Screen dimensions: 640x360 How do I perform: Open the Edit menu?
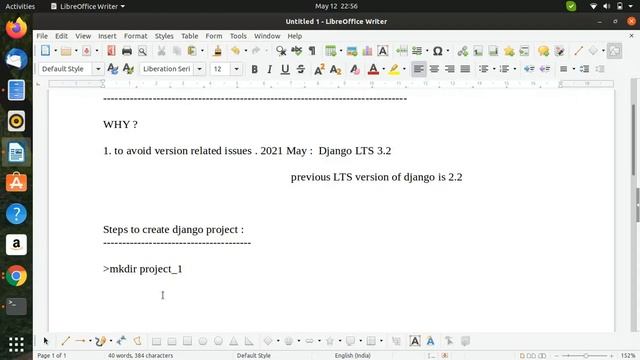[x=62, y=36]
